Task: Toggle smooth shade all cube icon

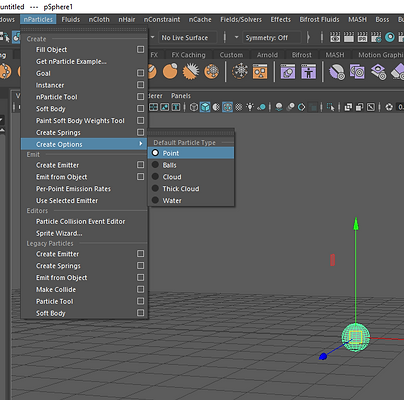Action: tap(205, 107)
